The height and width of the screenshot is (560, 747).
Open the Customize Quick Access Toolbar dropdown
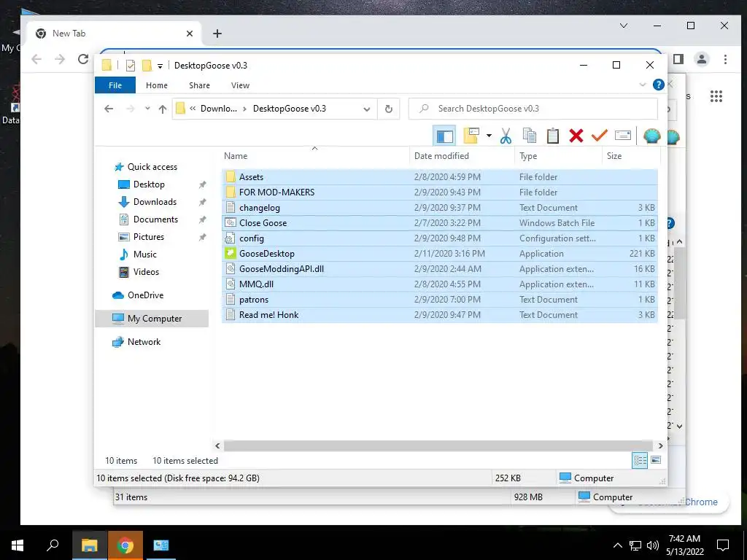point(160,66)
